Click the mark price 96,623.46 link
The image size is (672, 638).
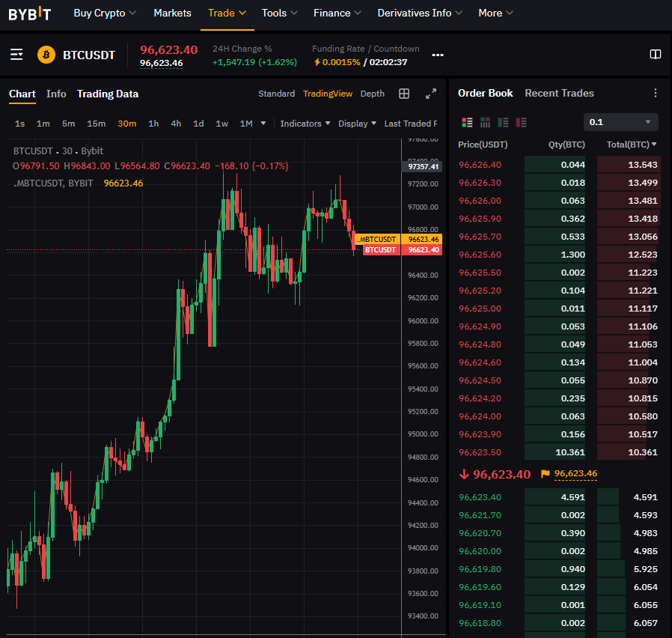click(x=161, y=63)
